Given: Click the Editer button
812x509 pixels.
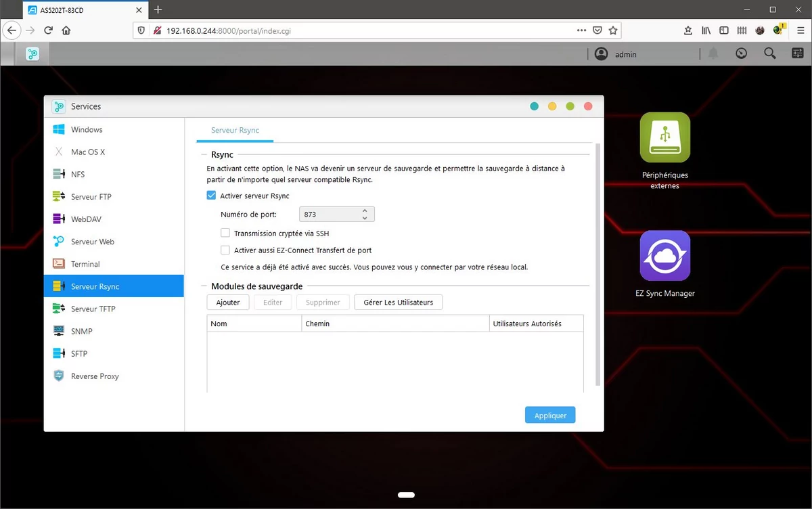Looking at the screenshot, I should [273, 302].
